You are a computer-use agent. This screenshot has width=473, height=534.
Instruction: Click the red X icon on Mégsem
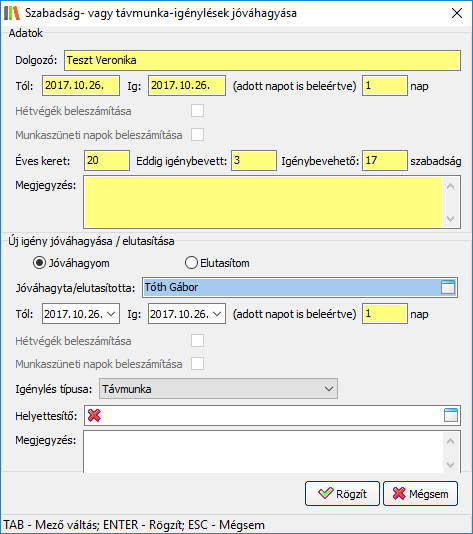coord(399,493)
